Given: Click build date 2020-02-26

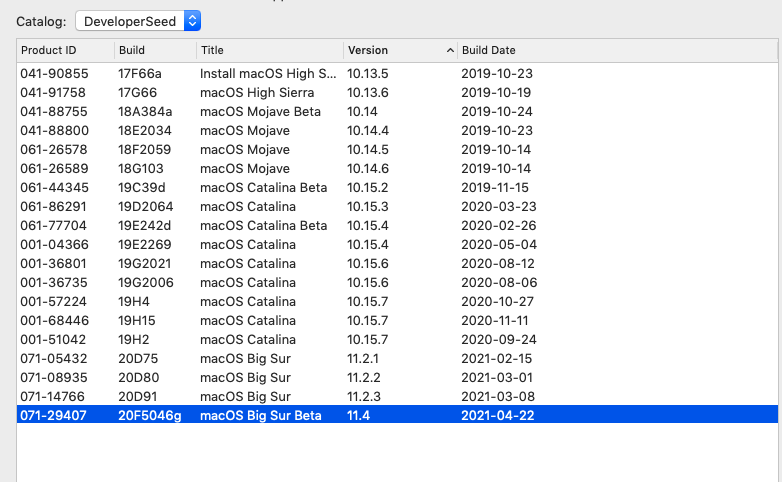Looking at the screenshot, I should point(499,226).
